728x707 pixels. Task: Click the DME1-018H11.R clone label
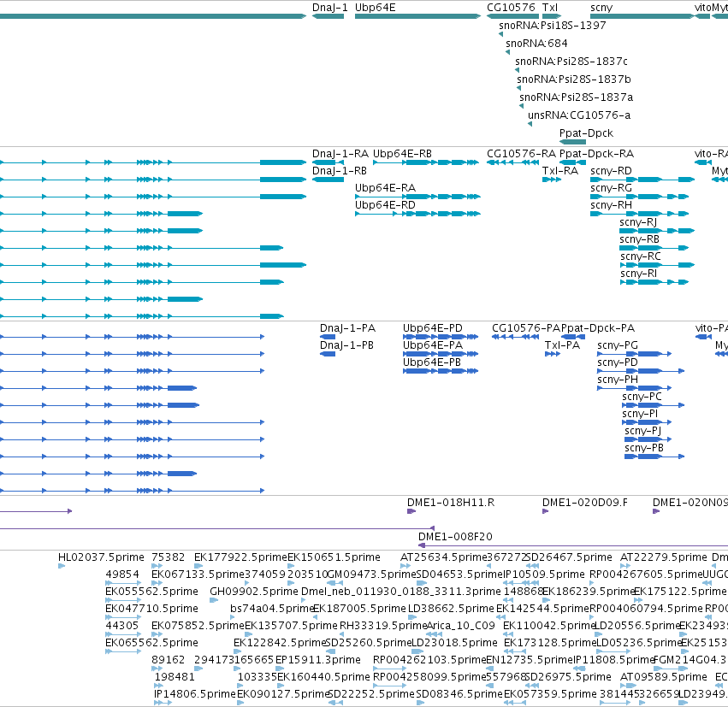click(x=451, y=503)
